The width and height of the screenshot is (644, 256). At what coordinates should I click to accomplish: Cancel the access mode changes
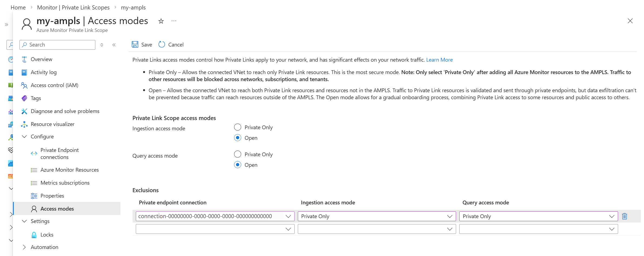click(x=171, y=45)
